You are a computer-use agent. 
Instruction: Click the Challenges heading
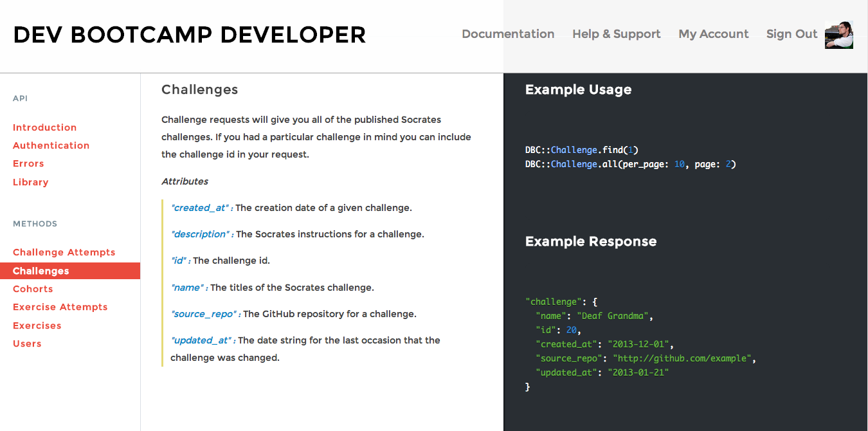point(199,89)
